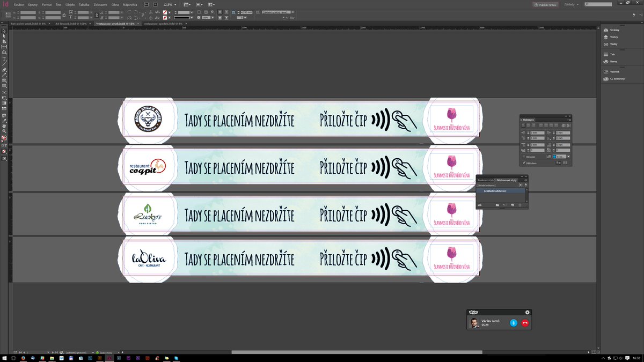Align left icon in Odstavec panel
The height and width of the screenshot is (362, 644).
(x=524, y=125)
